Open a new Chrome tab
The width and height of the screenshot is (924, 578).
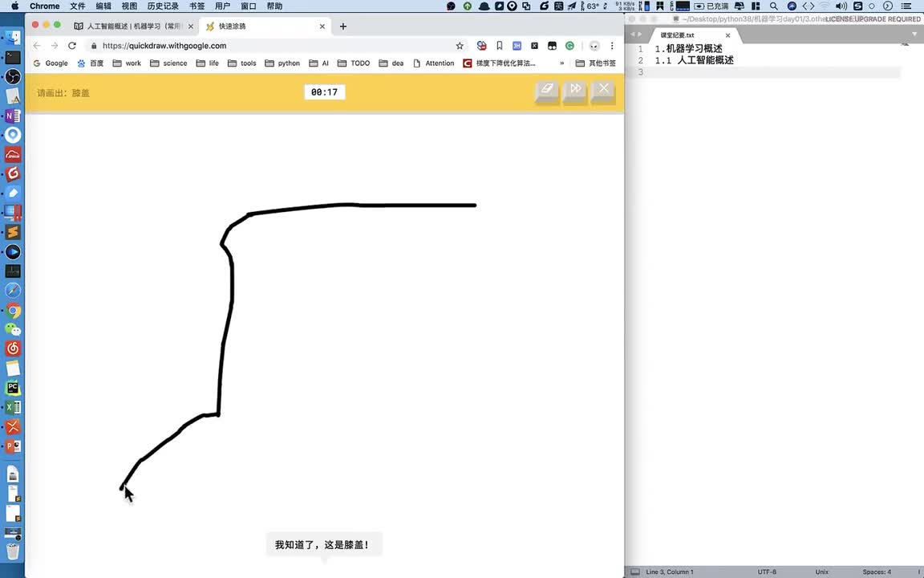343,26
